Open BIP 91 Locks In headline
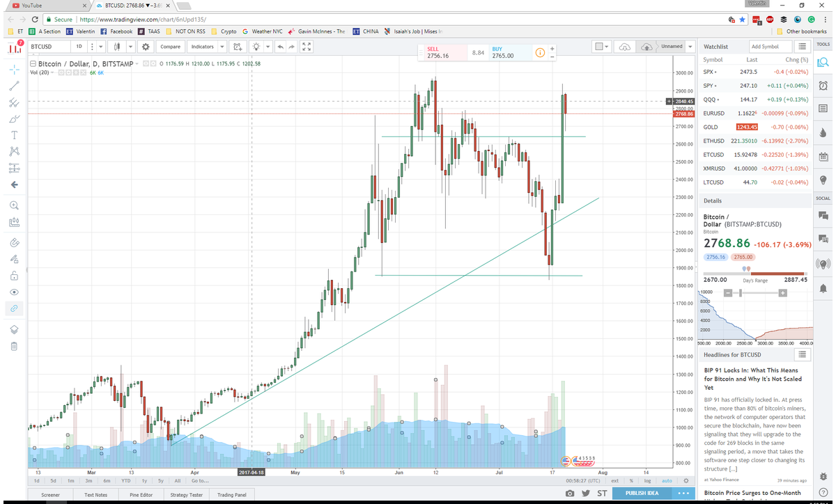Screen dimensions: 836x504 pos(753,379)
